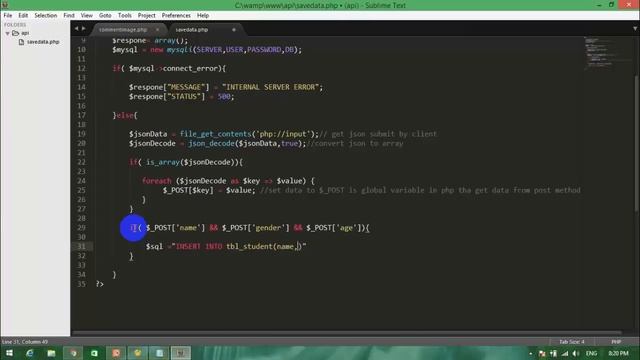Open the Preferences menu
Image resolution: width=640 pixels, height=360 pixels.
coord(176,16)
